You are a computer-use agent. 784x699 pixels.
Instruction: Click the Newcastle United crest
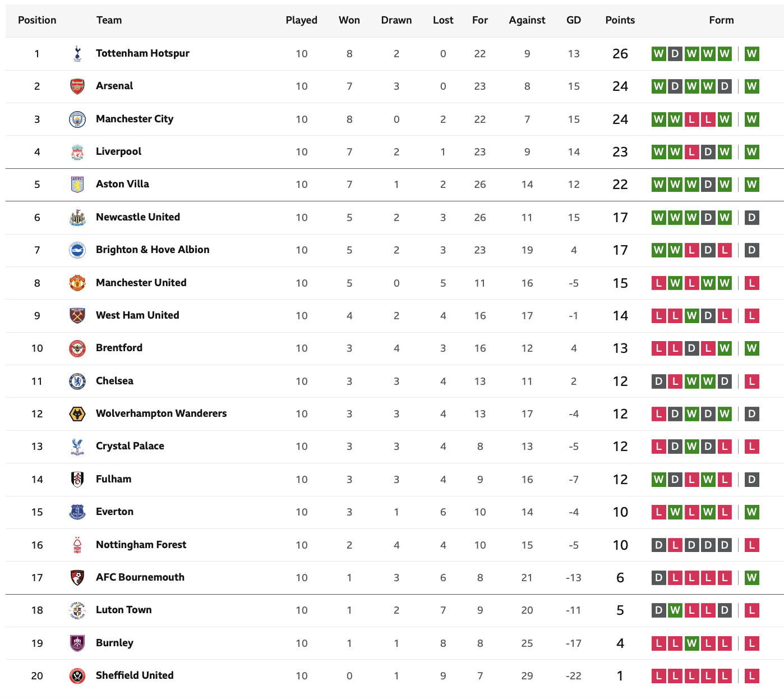pyautogui.click(x=77, y=218)
